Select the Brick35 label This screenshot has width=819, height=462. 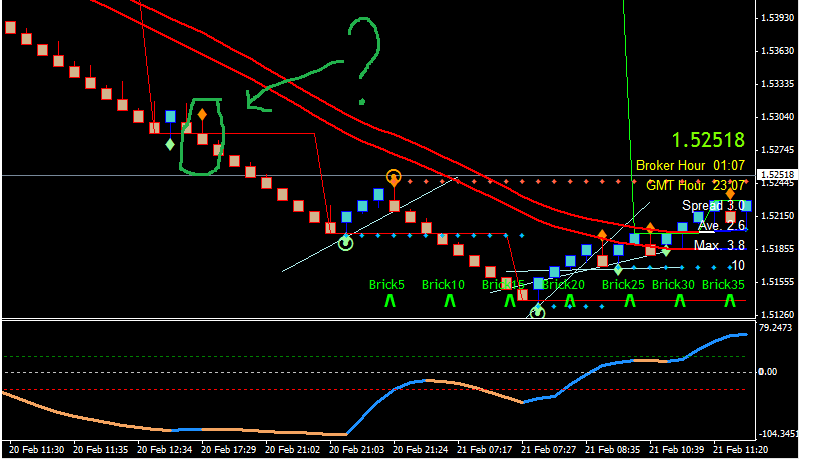723,285
